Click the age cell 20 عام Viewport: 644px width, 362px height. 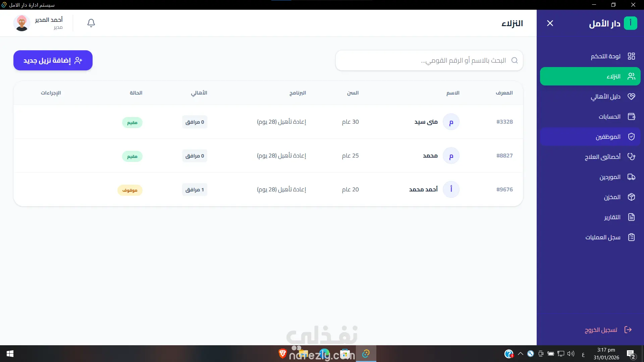[x=351, y=189]
